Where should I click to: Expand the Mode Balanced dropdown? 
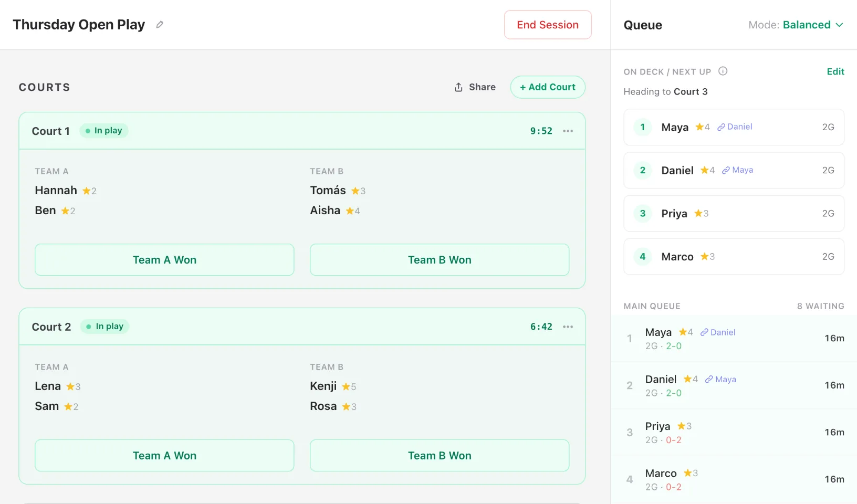(796, 25)
